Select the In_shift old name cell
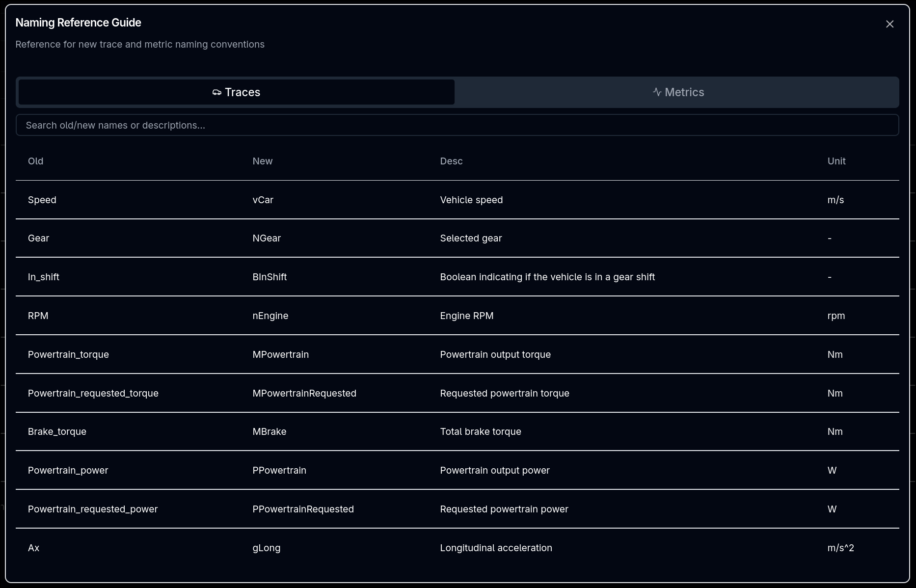The image size is (916, 588). pyautogui.click(x=44, y=277)
